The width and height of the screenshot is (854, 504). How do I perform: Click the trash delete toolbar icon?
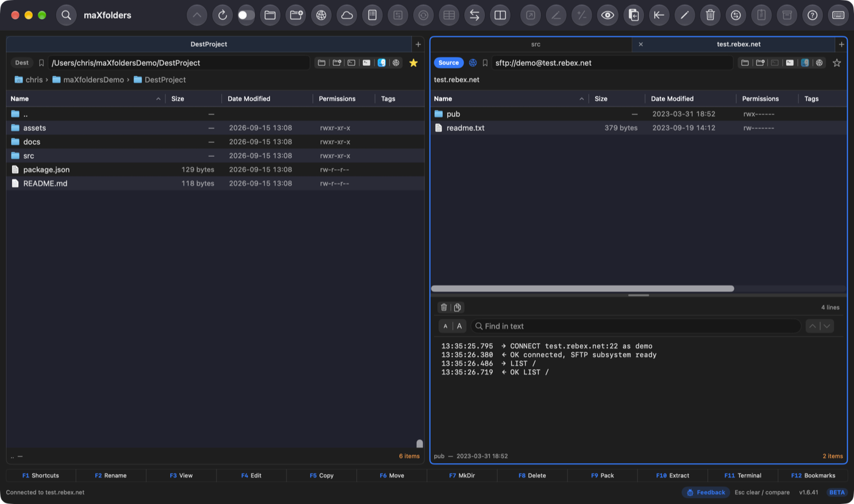click(x=710, y=15)
